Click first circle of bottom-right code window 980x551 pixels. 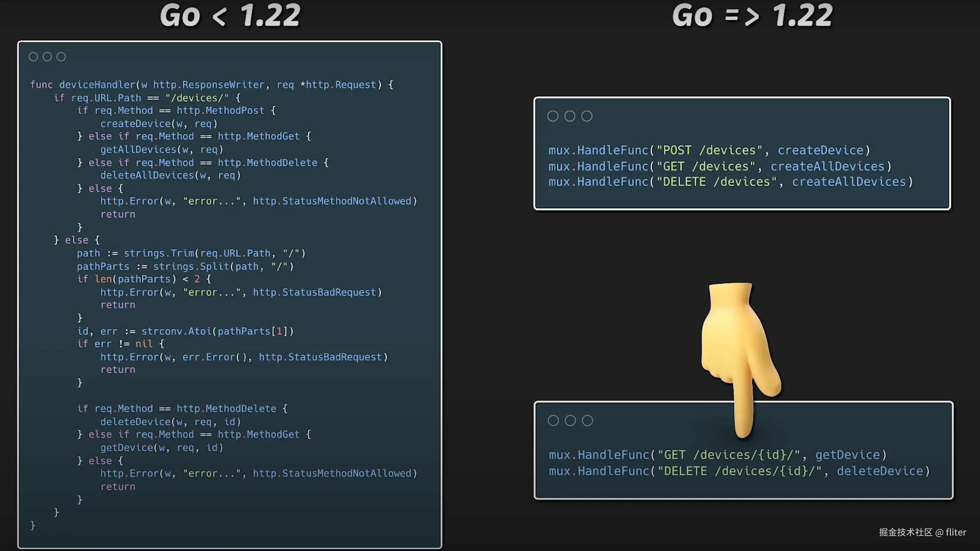553,420
